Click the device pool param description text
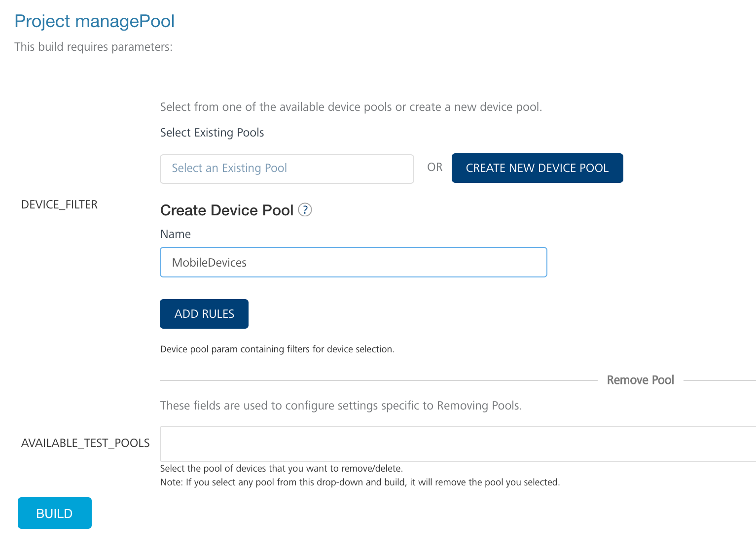Image resolution: width=756 pixels, height=547 pixels. (x=277, y=349)
